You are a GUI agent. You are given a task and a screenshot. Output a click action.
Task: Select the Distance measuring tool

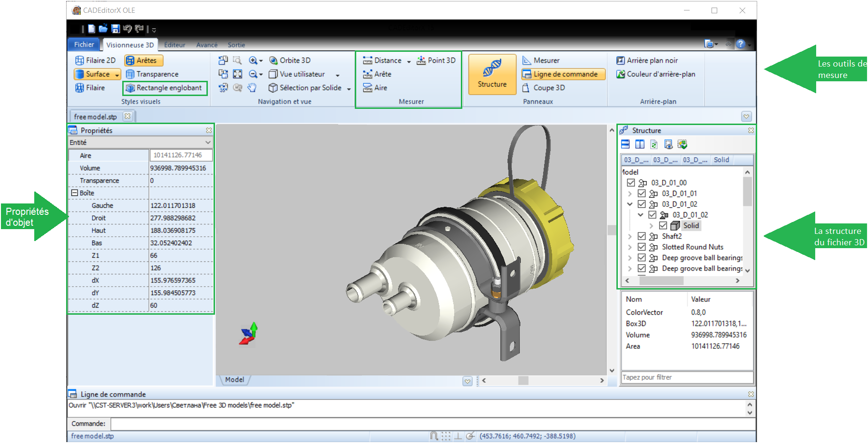coord(382,60)
